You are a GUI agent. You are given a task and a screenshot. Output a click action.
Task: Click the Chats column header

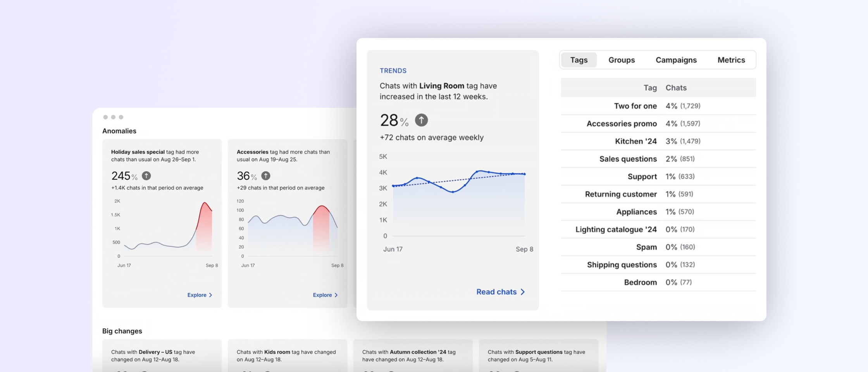coord(676,88)
